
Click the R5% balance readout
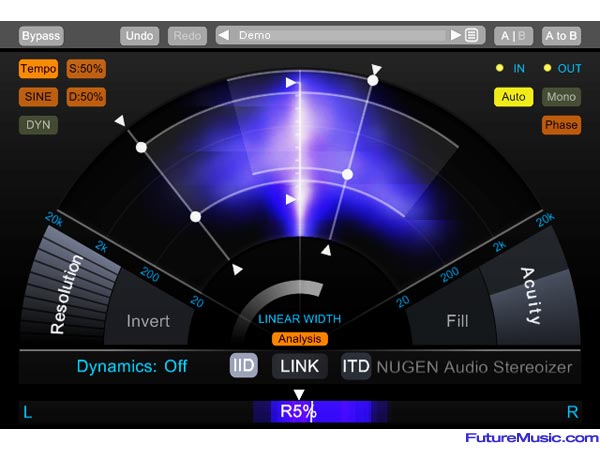[x=298, y=412]
